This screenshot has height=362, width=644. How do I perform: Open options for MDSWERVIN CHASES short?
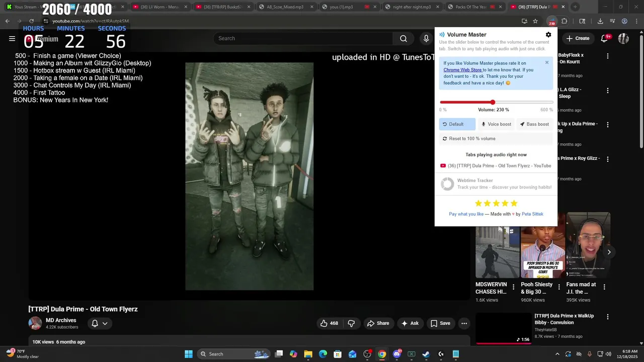point(513,287)
